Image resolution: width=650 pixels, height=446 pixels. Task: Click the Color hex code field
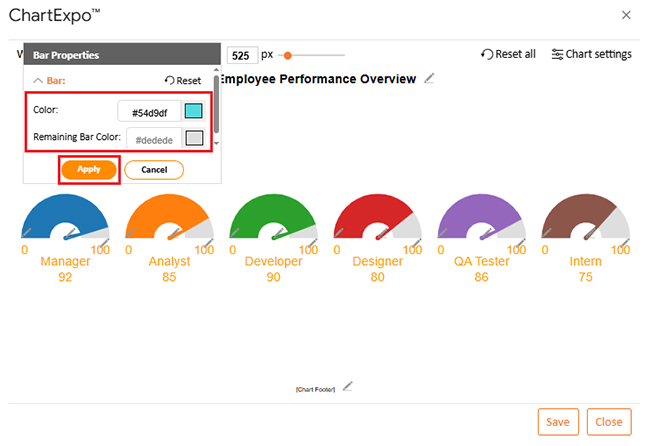coord(149,112)
